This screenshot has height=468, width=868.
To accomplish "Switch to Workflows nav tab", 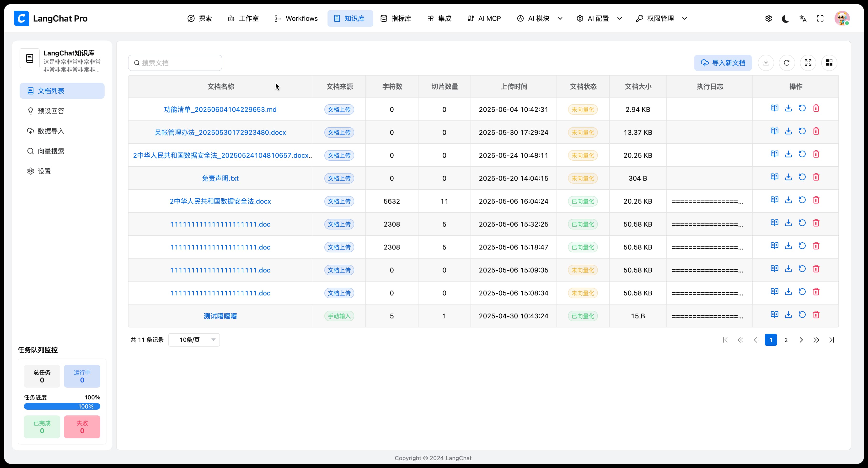I will tap(296, 19).
